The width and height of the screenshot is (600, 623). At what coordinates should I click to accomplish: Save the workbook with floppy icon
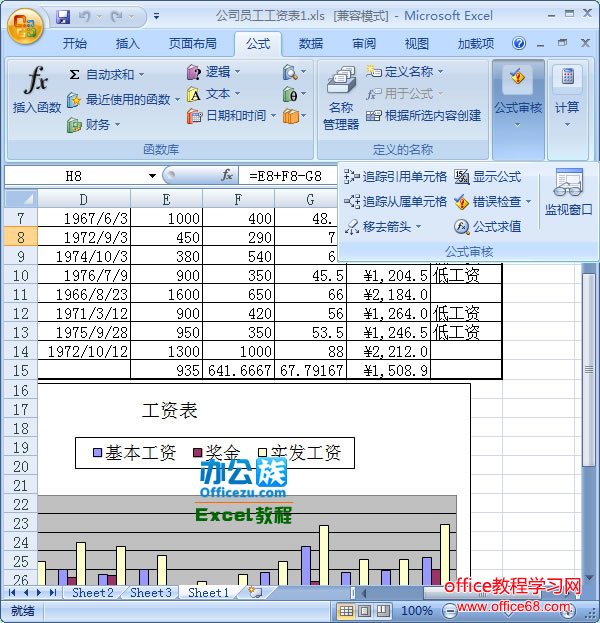click(63, 17)
